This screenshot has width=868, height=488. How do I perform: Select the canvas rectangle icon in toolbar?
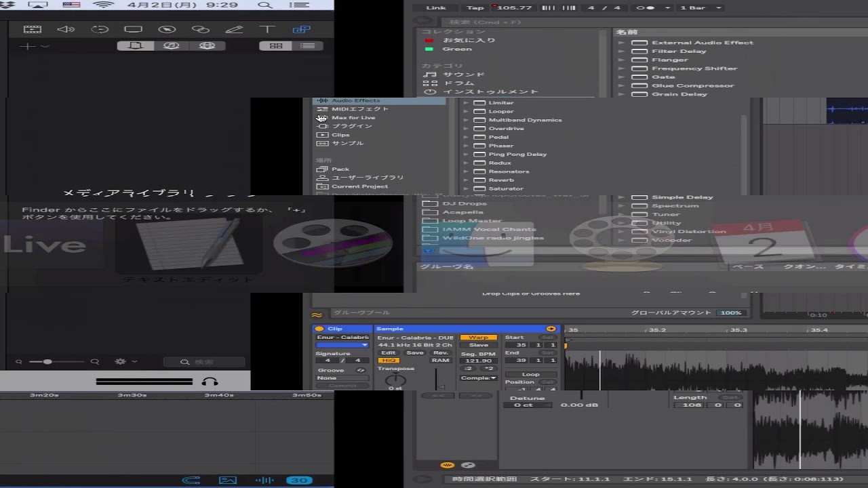point(133,29)
